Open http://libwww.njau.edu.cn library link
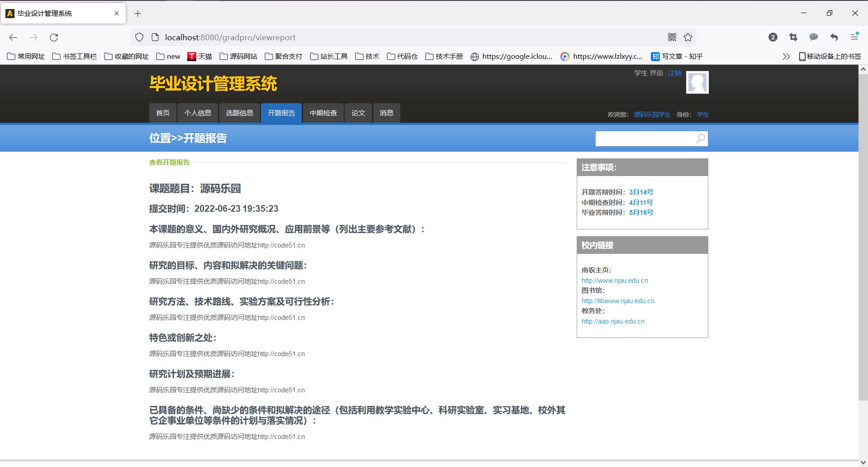The height and width of the screenshot is (467, 868). (x=618, y=301)
